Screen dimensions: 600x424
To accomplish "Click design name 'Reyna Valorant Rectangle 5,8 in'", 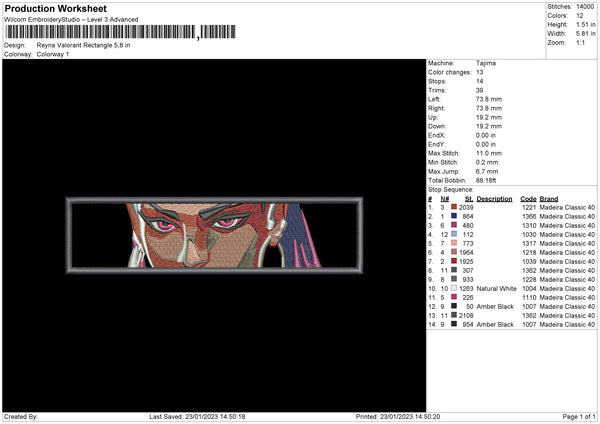I will [x=83, y=45].
